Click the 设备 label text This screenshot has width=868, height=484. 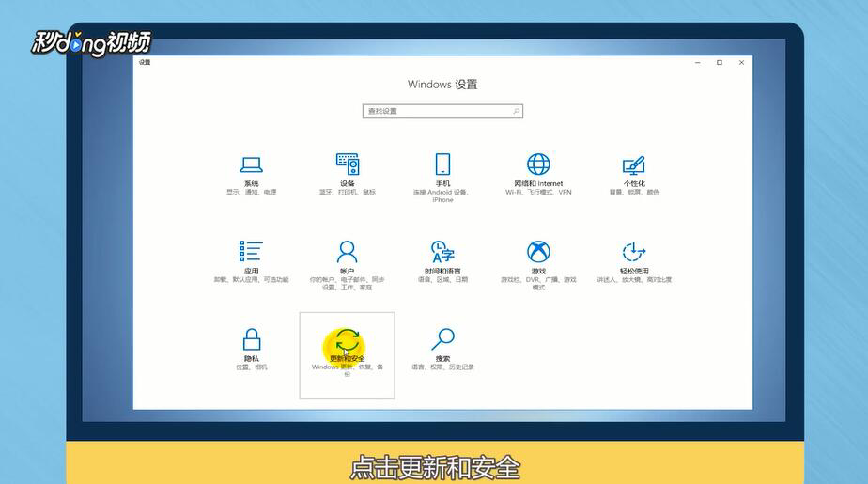(x=348, y=183)
